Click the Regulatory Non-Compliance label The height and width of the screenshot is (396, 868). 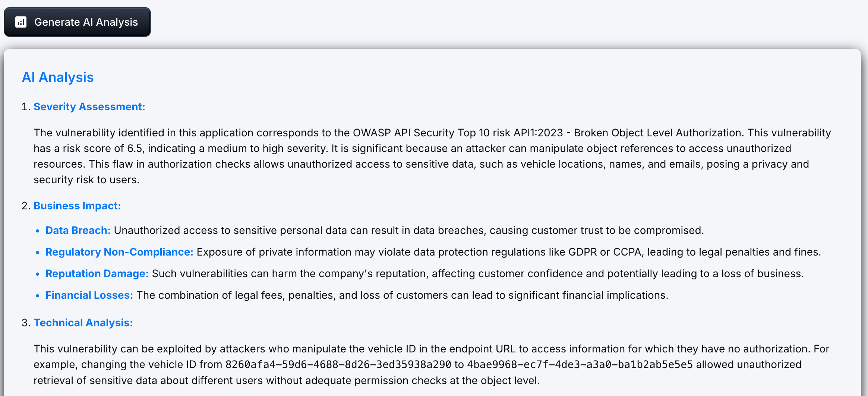point(119,252)
